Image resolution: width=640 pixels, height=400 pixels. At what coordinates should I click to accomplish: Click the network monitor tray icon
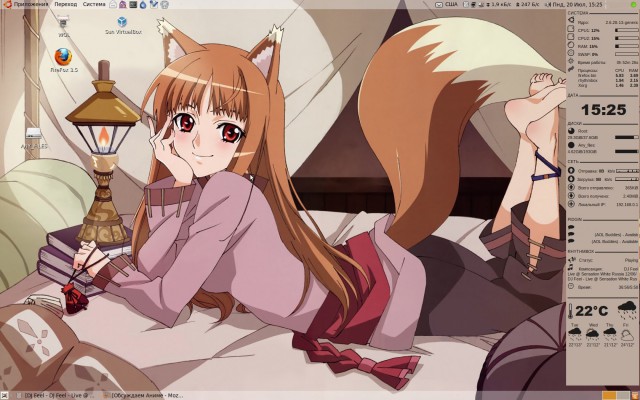point(473,5)
